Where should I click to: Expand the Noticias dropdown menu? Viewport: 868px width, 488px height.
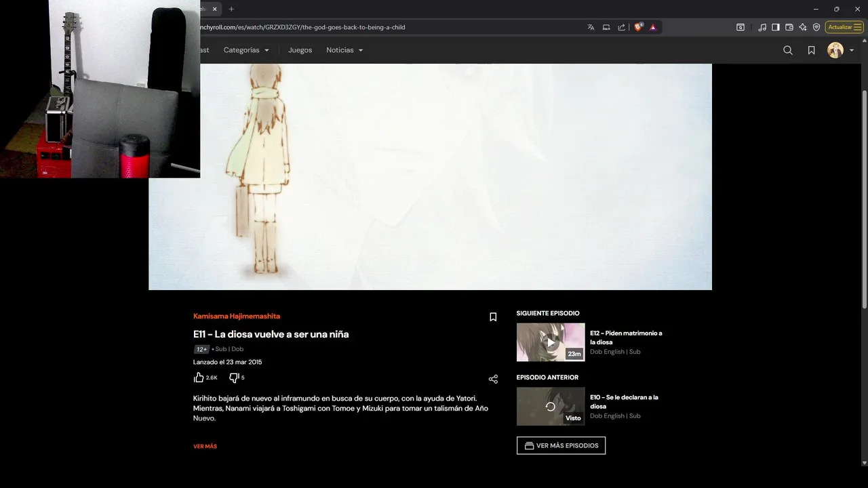coord(344,50)
